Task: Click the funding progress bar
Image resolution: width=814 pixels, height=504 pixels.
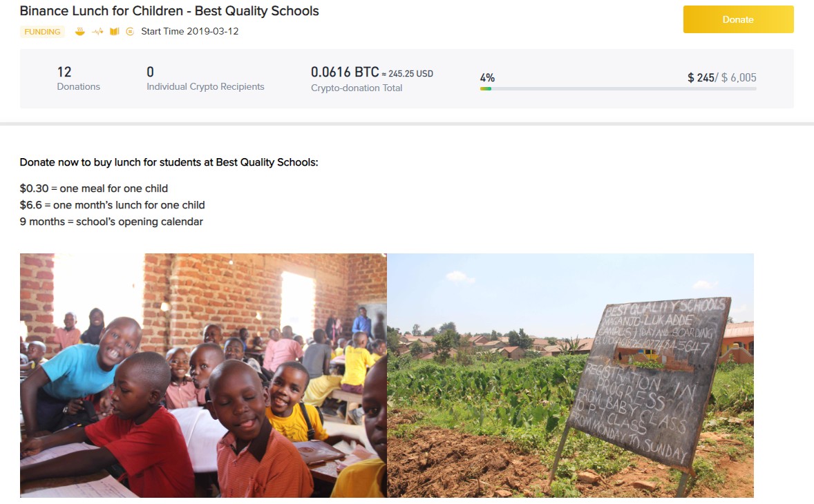Action: tap(618, 88)
